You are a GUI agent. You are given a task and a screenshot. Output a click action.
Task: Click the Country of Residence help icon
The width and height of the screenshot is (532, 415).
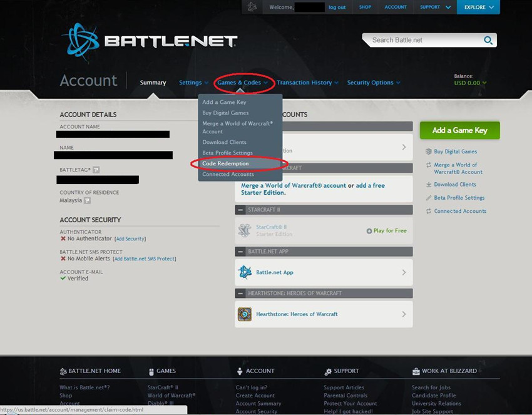87,200
